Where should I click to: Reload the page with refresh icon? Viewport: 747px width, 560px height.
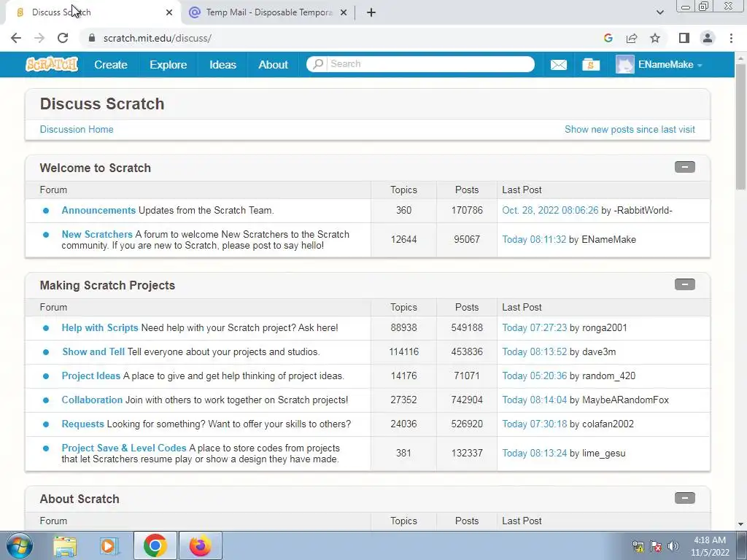(63, 38)
